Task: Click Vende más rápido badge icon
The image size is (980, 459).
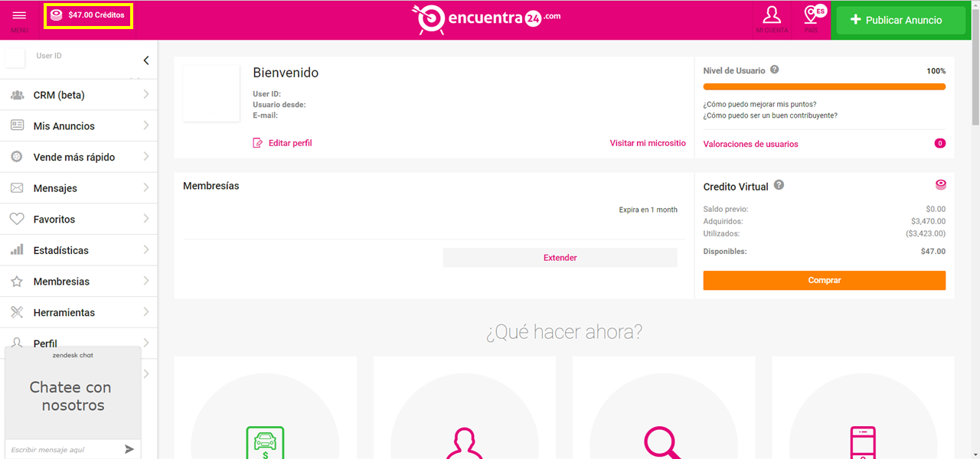Action: coord(17,157)
